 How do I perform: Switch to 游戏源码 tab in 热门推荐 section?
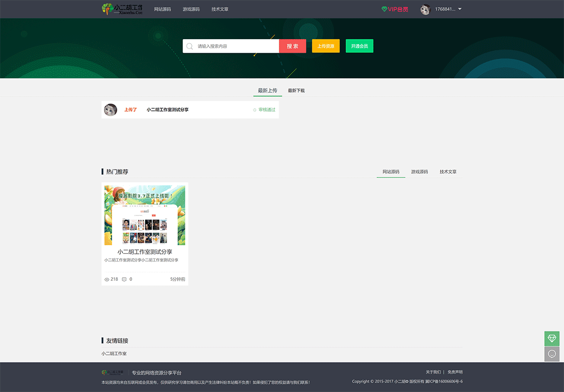point(419,172)
